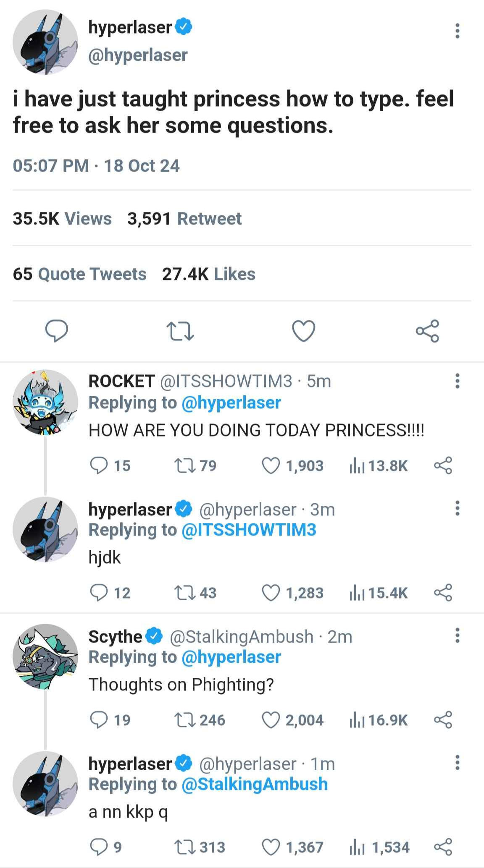Share the 'hjdk' reply tweet
This screenshot has height=868, width=484.
[443, 593]
